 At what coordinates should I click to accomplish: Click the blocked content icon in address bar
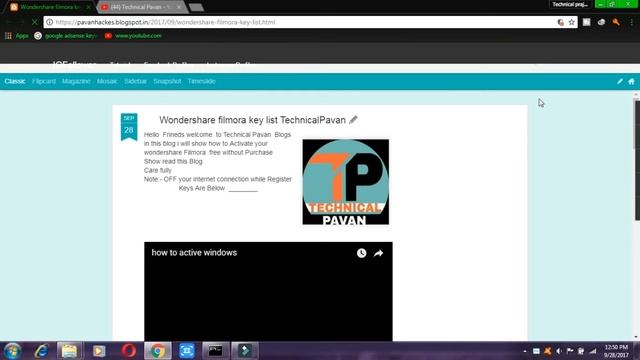tap(560, 22)
